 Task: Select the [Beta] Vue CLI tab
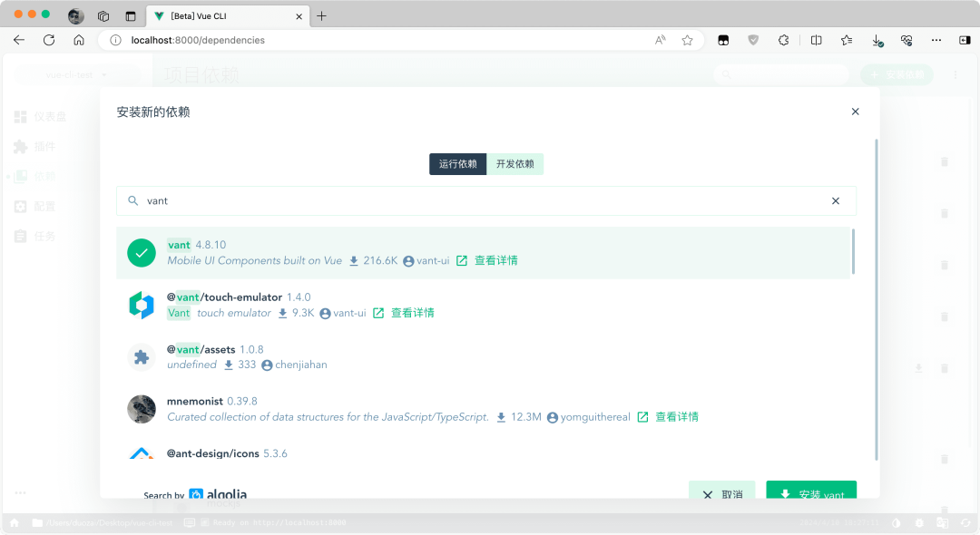[228, 16]
